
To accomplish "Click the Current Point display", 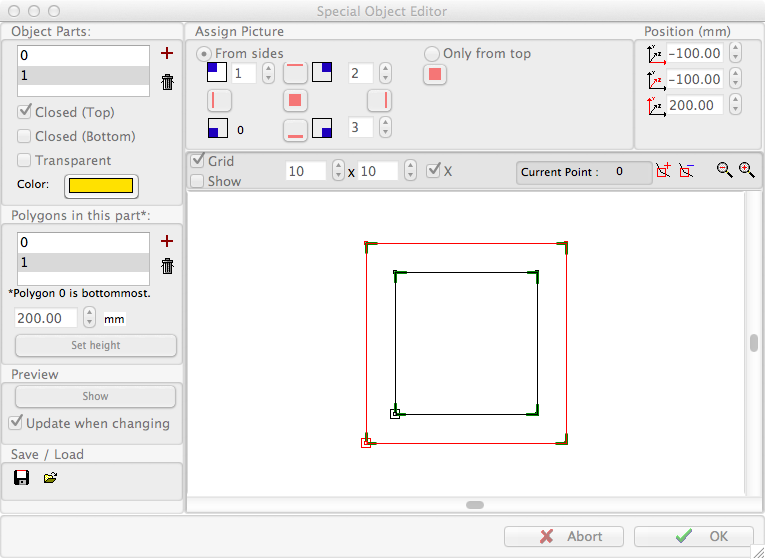I will pyautogui.click(x=584, y=172).
